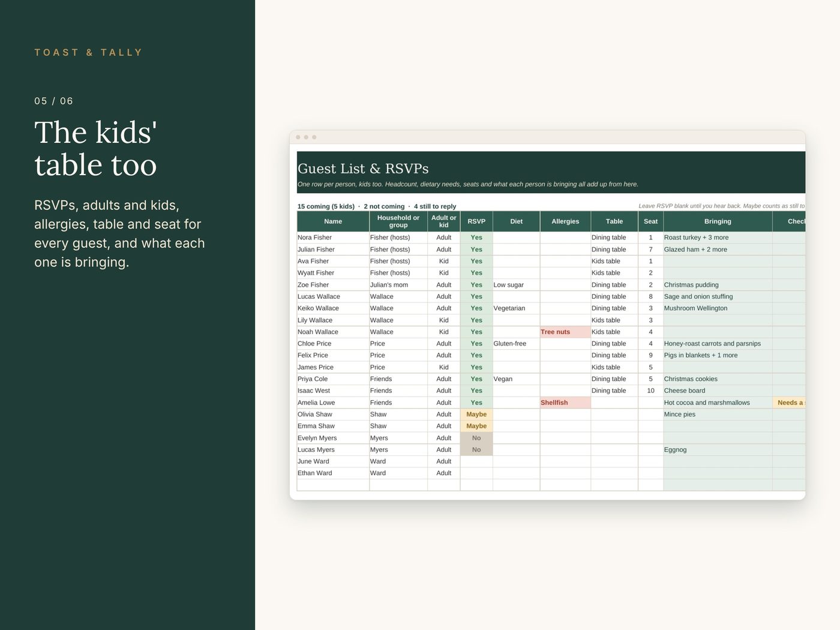Select the 'Nora Fisher' name cell
This screenshot has width=840, height=630.
pos(333,238)
